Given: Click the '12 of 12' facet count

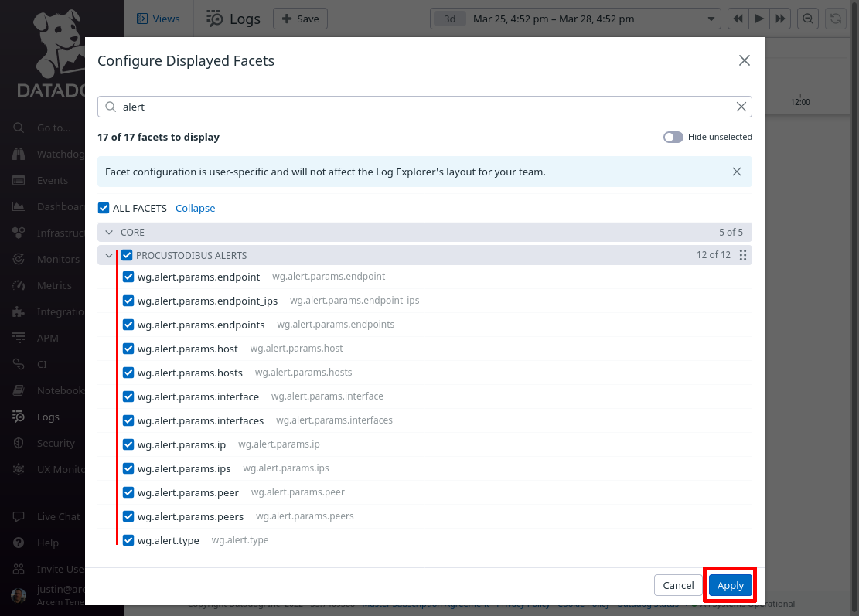Looking at the screenshot, I should click(x=714, y=255).
